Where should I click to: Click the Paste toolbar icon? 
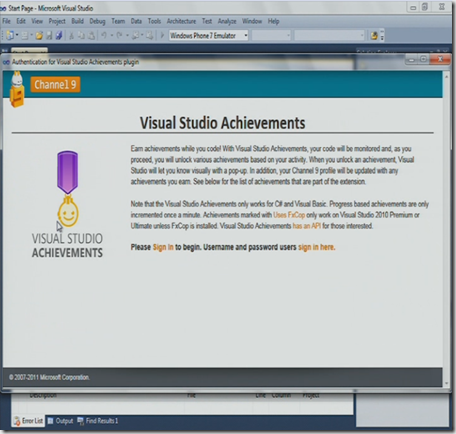(91, 35)
